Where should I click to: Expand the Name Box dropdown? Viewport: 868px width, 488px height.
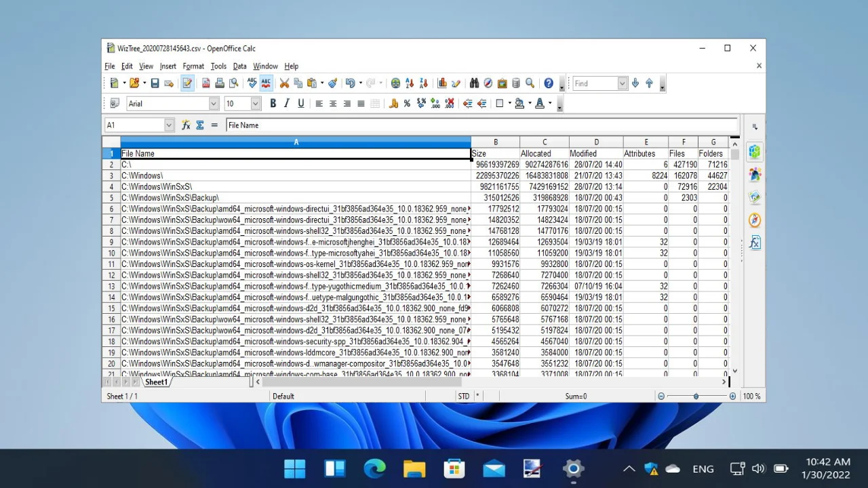coord(169,125)
